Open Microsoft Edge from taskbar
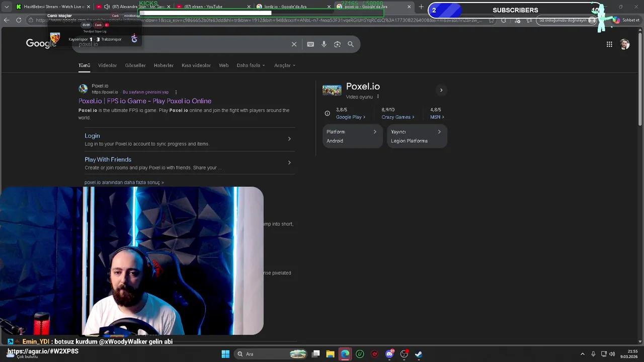This screenshot has width=644, height=362. (x=345, y=354)
